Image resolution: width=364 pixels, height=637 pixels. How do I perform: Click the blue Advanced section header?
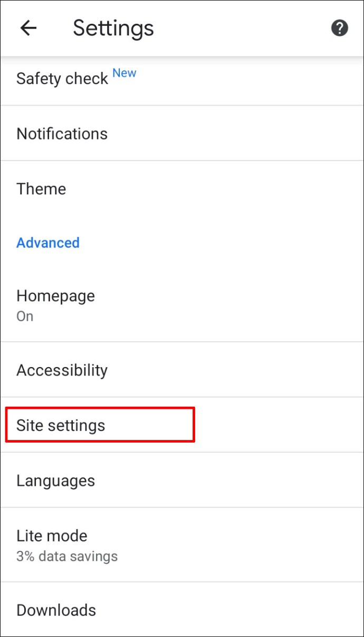pyautogui.click(x=48, y=243)
